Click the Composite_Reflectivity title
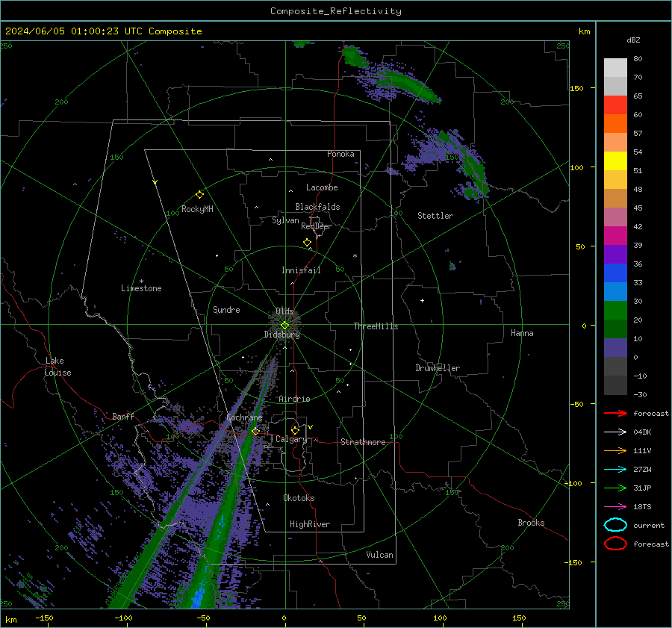Screen dimensions: 672x628 pyautogui.click(x=335, y=11)
